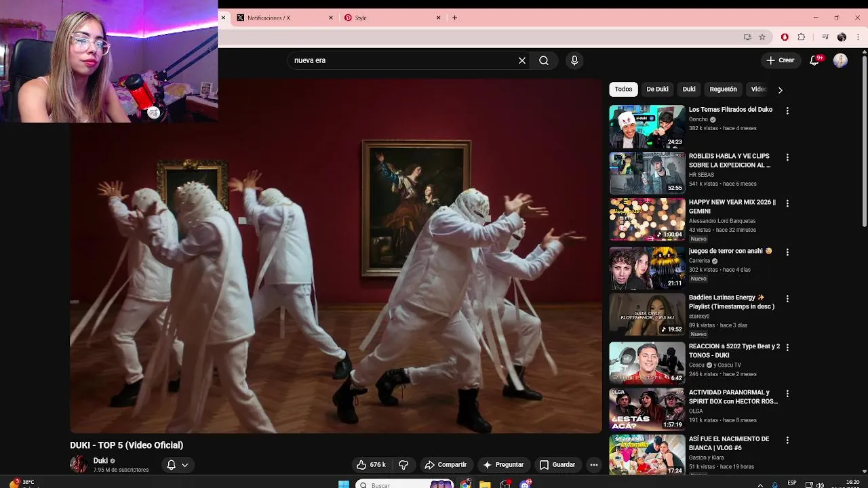The height and width of the screenshot is (488, 868).
Task: Show more filter chips with right arrow
Action: click(x=780, y=89)
